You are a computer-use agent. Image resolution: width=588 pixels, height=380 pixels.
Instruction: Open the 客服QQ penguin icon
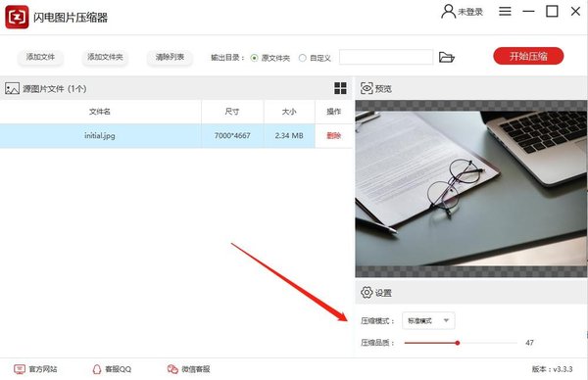click(97, 369)
